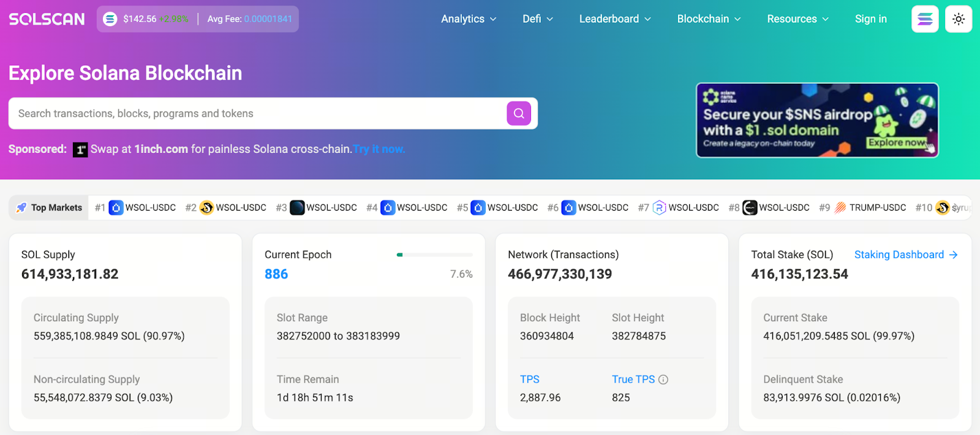The image size is (980, 435).
Task: Click the epoch progress bar
Action: [435, 255]
